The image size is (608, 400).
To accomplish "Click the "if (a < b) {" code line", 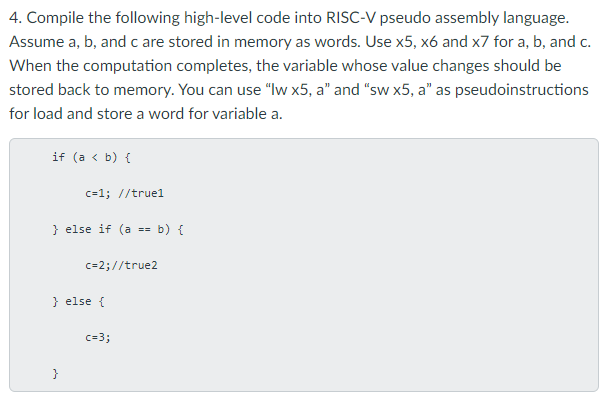I will click(x=92, y=157).
